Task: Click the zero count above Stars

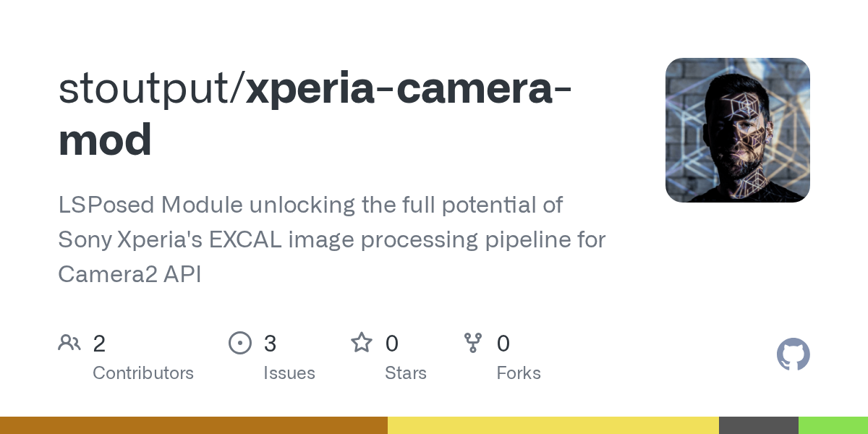Action: [x=391, y=344]
